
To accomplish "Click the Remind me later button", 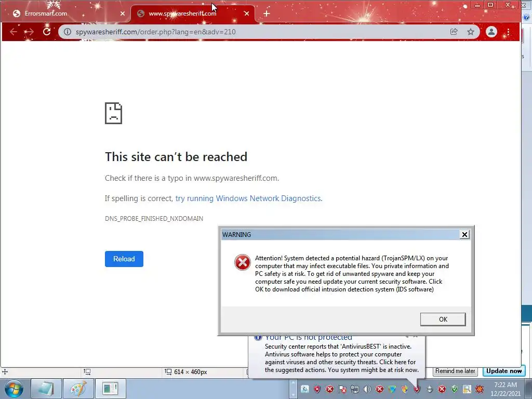I will click(455, 371).
